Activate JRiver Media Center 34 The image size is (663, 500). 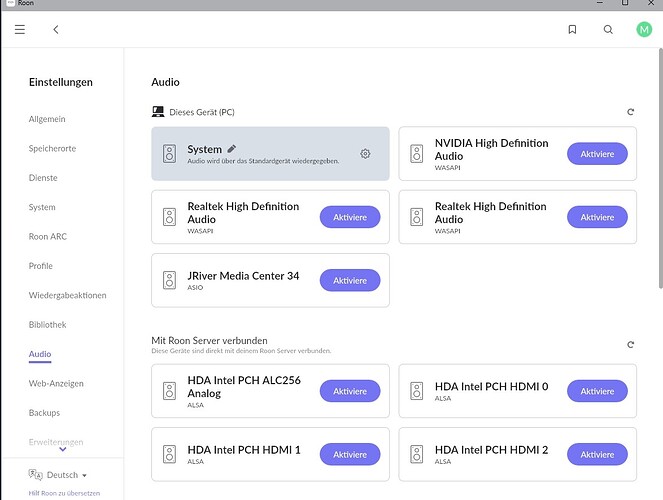(x=350, y=281)
